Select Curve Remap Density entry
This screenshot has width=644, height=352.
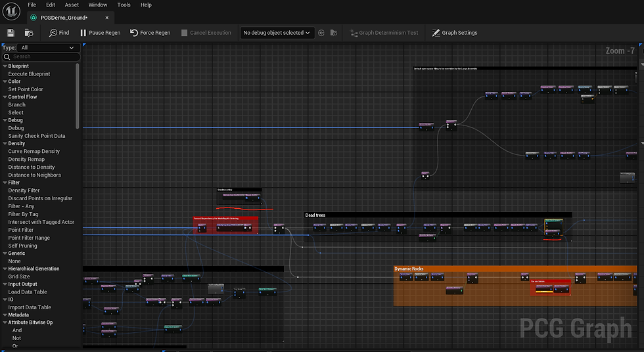pos(34,152)
